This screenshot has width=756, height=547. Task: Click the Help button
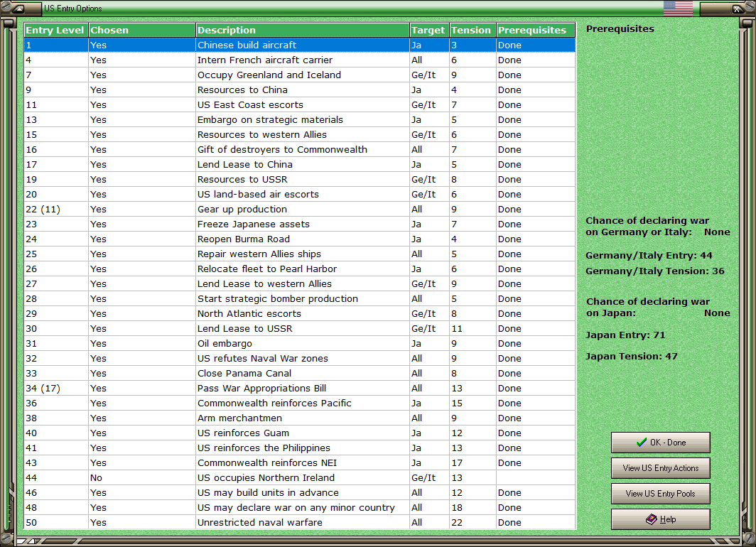point(660,519)
